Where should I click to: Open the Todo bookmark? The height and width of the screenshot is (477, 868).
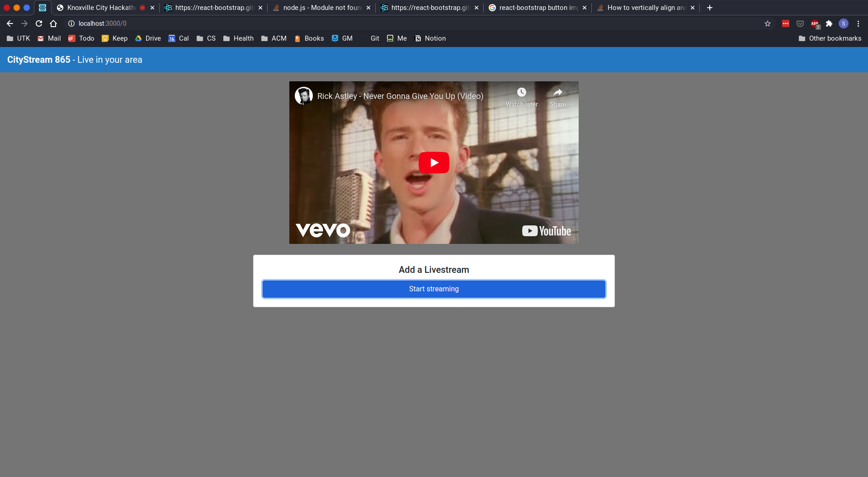tap(81, 38)
